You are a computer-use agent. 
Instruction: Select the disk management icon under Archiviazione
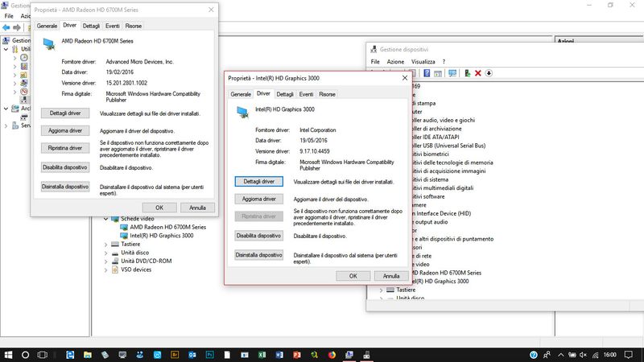click(x=24, y=117)
